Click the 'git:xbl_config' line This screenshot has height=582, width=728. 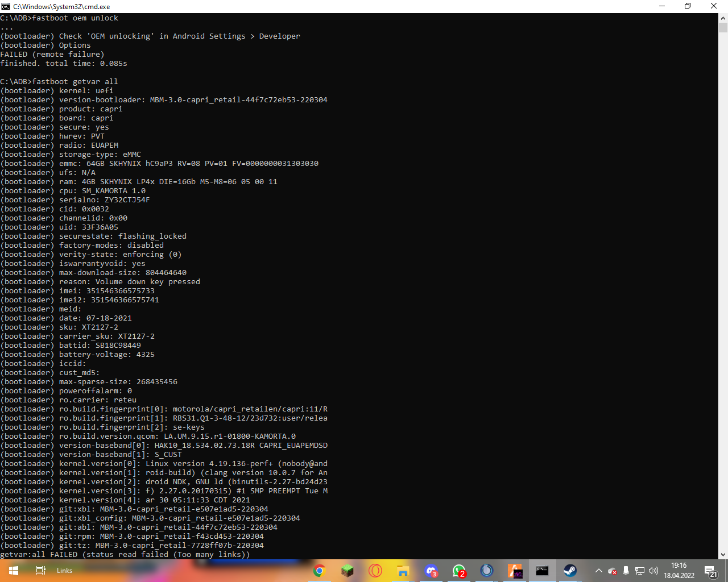(x=150, y=518)
